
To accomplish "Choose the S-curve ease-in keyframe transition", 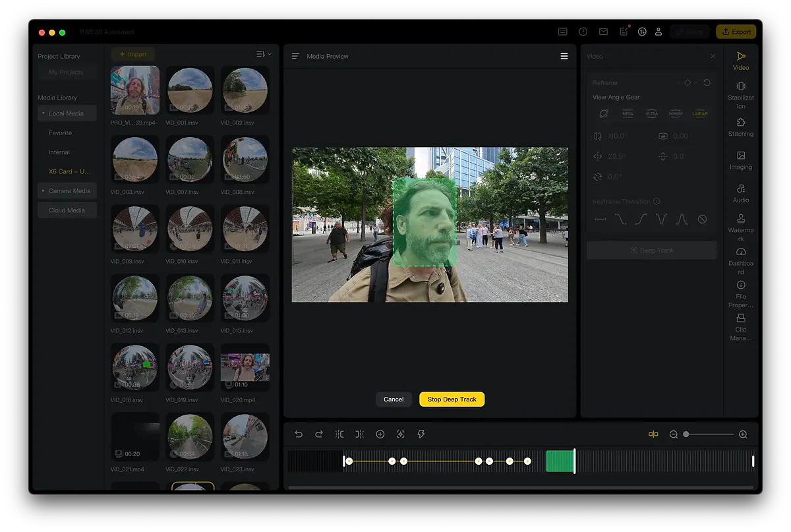I will point(641,220).
